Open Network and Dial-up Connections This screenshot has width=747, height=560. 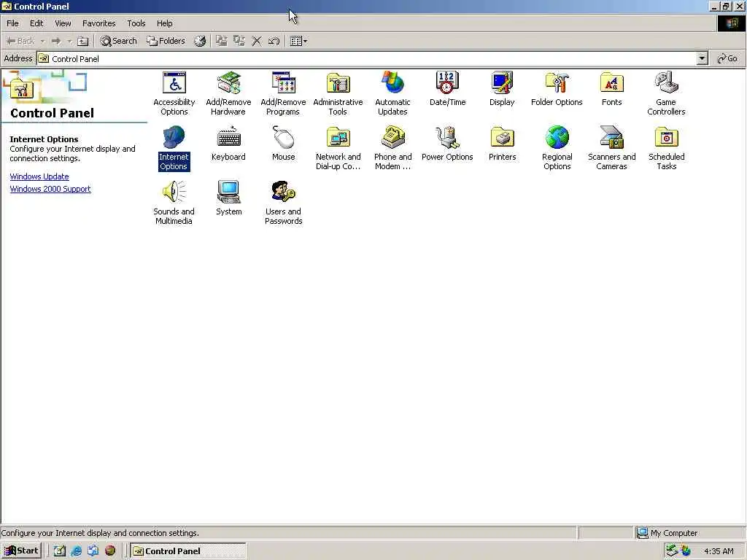tap(338, 148)
